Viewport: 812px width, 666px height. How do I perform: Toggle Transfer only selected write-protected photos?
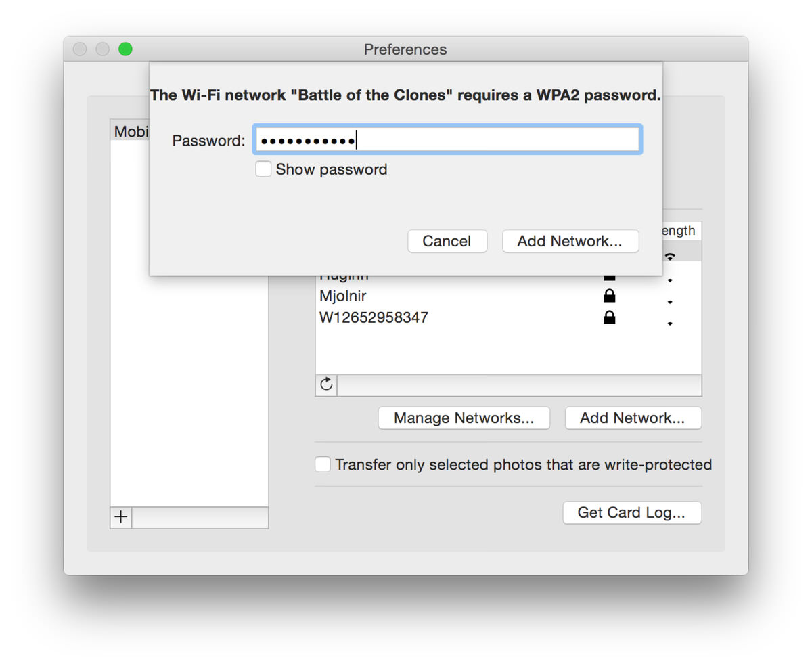[x=323, y=464]
